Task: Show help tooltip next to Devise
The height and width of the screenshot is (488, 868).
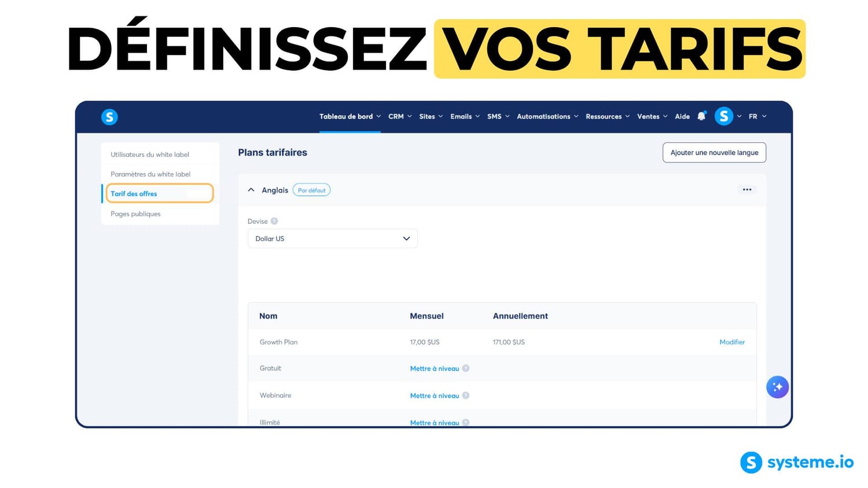Action: (x=274, y=221)
